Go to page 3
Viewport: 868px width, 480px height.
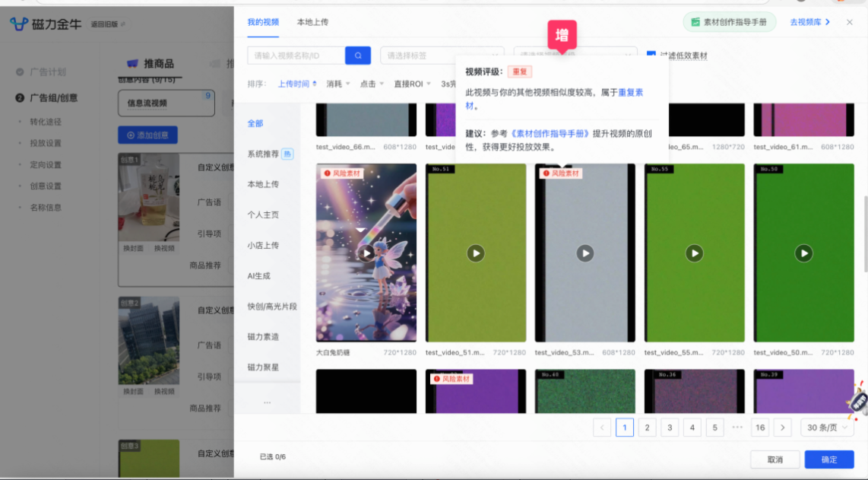point(670,428)
